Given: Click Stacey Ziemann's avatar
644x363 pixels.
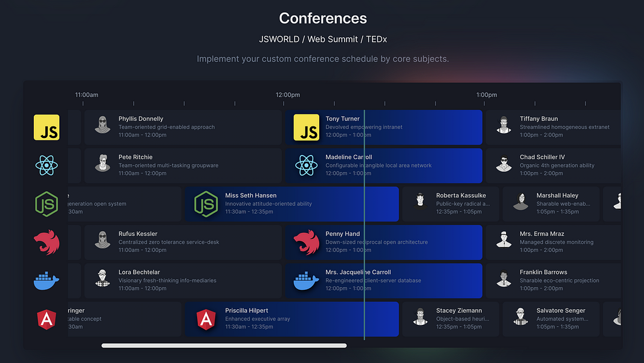Looking at the screenshot, I should pyautogui.click(x=420, y=316).
